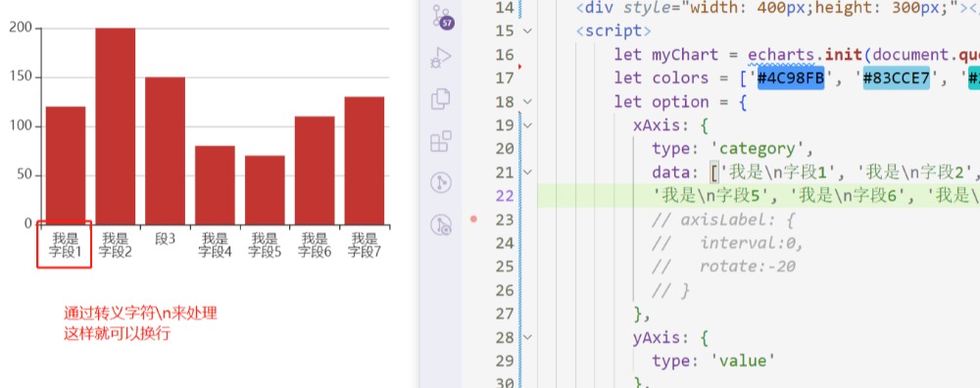Open Source Control view with 57 badge
This screenshot has width=980, height=388.
[441, 18]
